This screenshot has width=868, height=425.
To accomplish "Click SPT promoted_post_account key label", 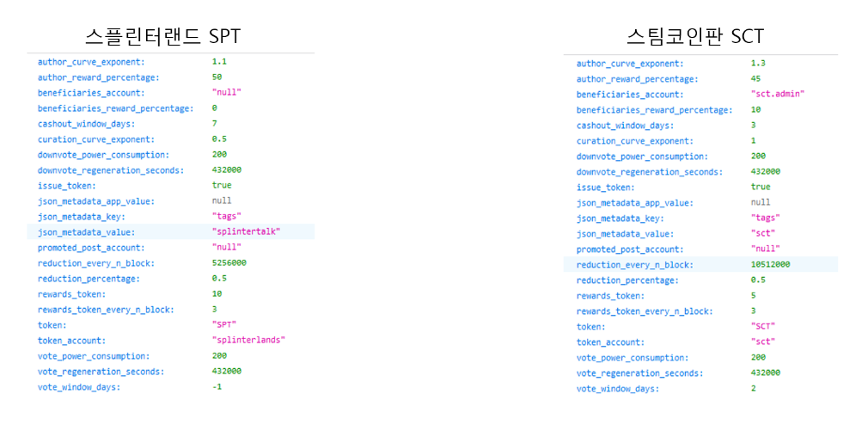I will tap(91, 248).
